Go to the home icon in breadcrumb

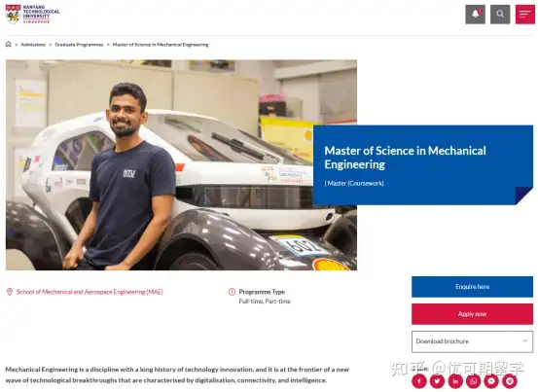[8, 44]
